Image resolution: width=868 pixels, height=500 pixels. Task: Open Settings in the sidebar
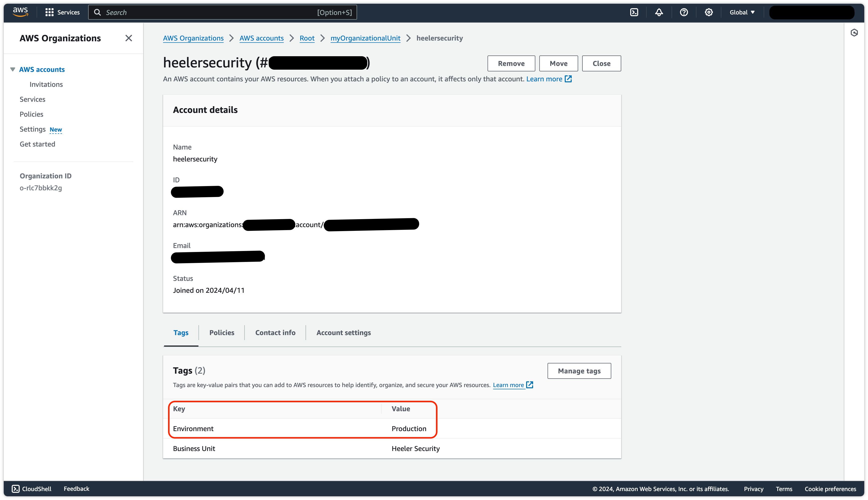click(33, 129)
